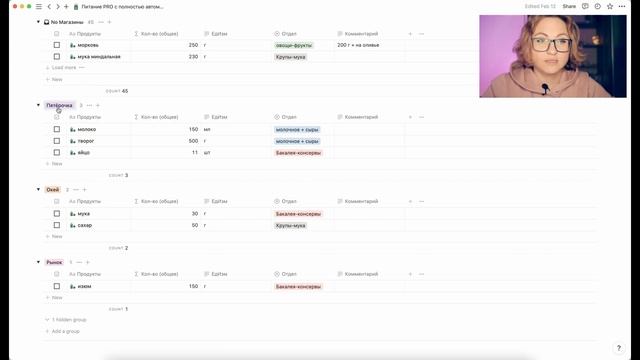Image resolution: width=640 pixels, height=360 pixels.
Task: Open the comments icon next to Share
Action: coord(585,7)
